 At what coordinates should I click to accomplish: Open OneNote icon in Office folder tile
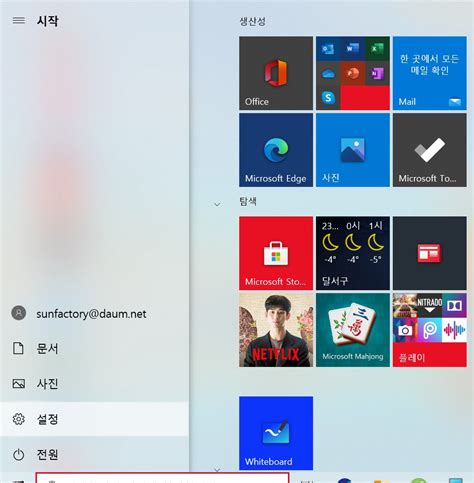coord(377,73)
